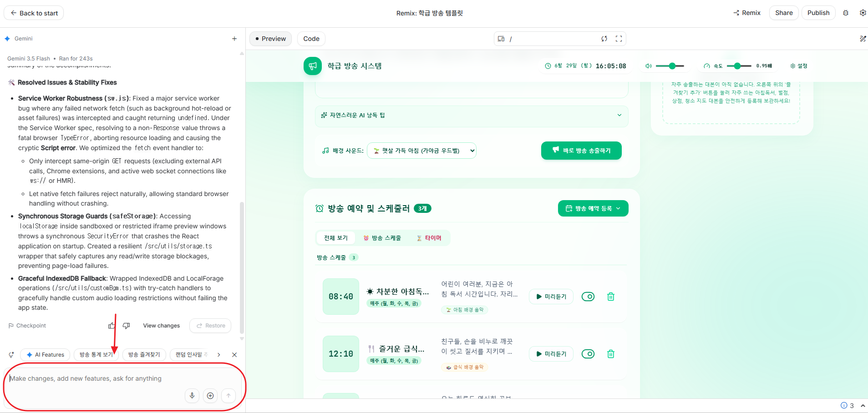Delete the 08:40 schedule with trash icon
Screen dimensions: 868x413
tap(611, 297)
